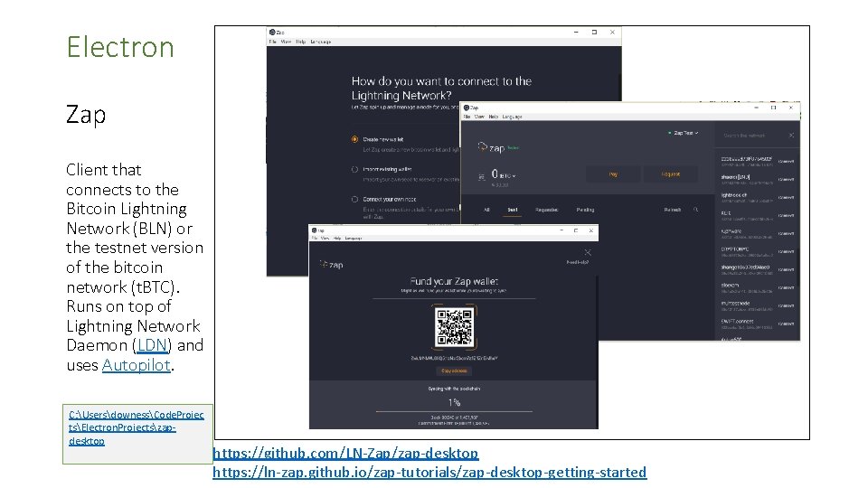Close the network search panel with its X icon

[x=792, y=136]
